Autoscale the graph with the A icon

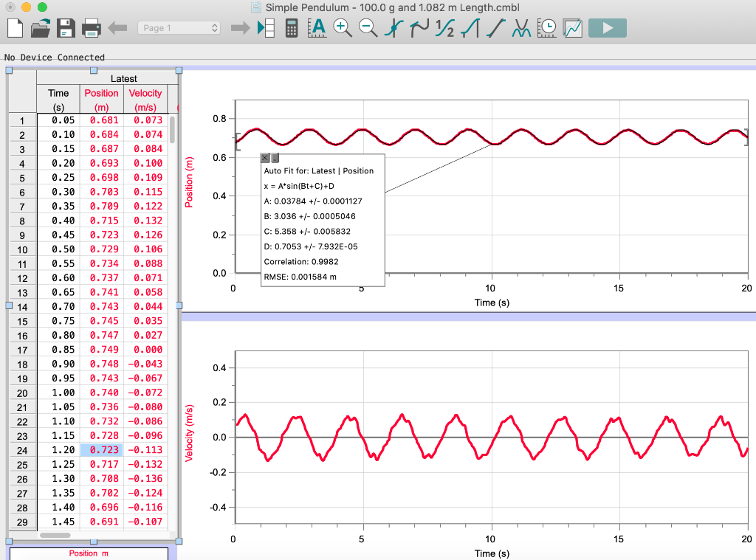pos(317,28)
